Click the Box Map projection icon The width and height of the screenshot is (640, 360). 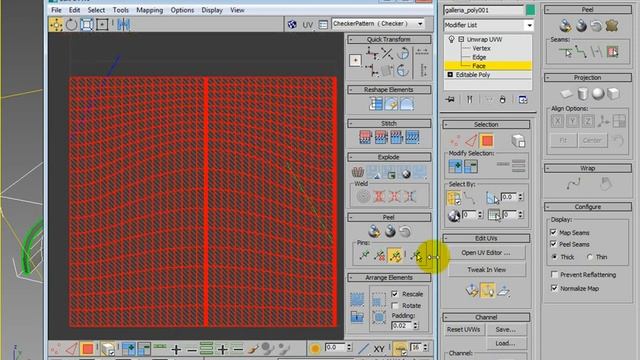pos(613,94)
